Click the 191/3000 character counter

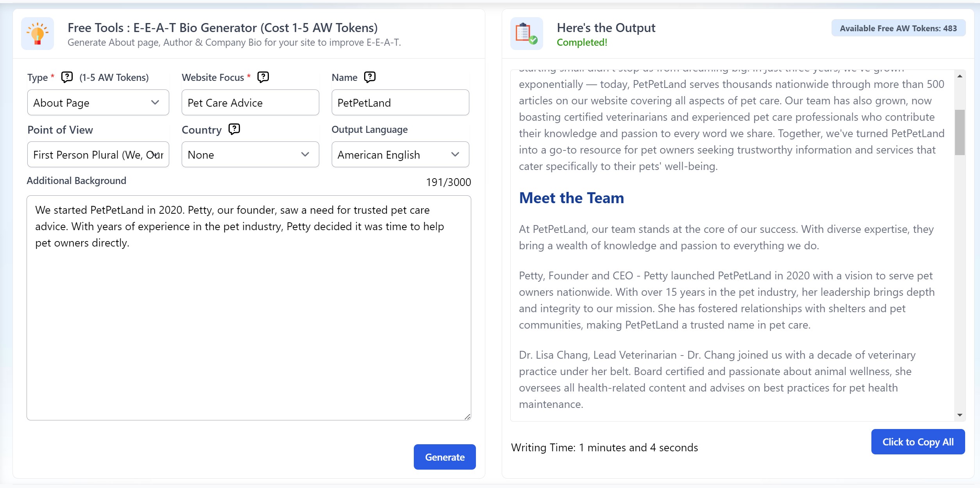click(x=448, y=182)
